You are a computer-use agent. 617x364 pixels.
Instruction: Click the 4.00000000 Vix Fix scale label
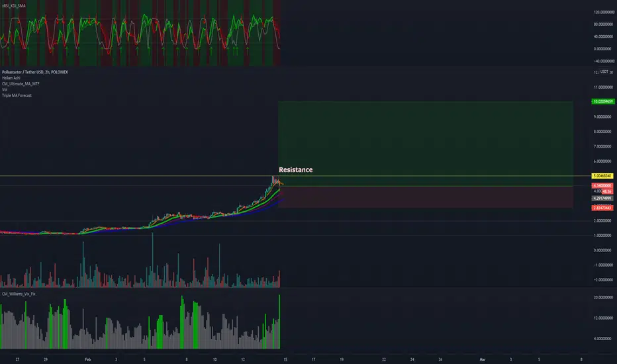pos(603,338)
